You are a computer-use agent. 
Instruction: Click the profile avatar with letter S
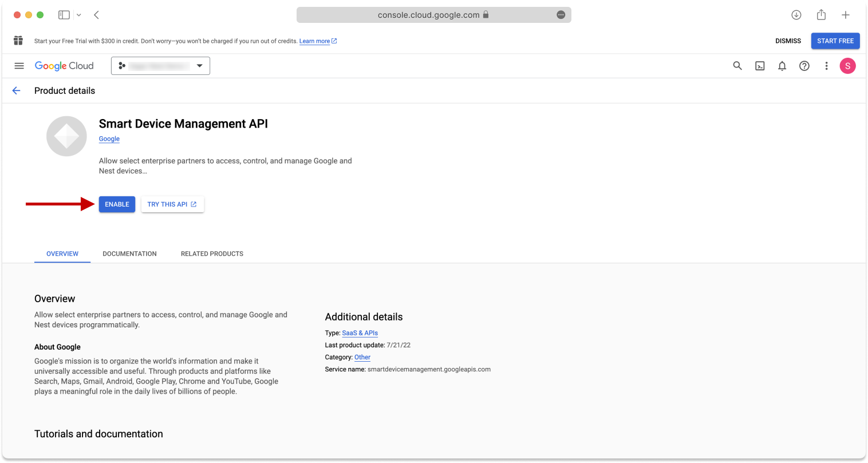(x=848, y=65)
